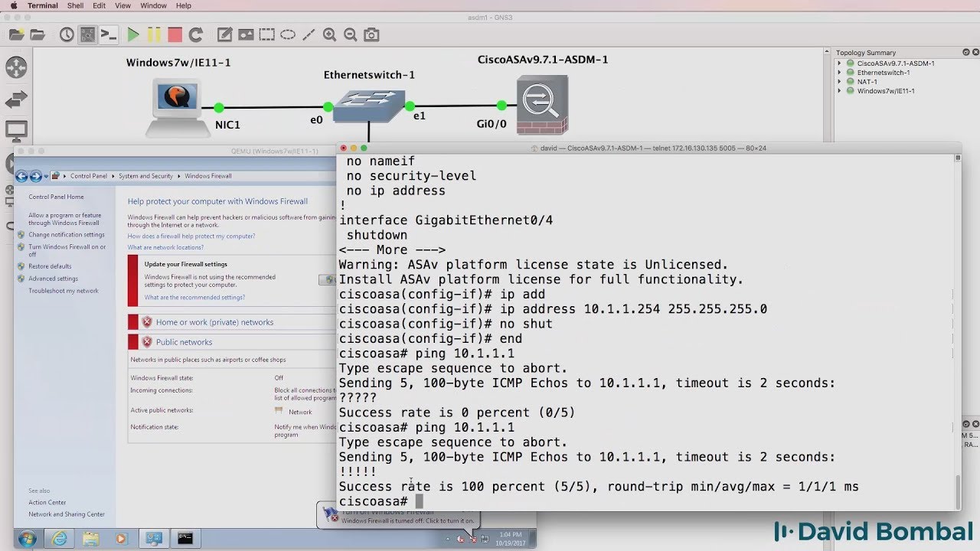
Task: Click the Windows Firewall turned off notification
Action: pyautogui.click(x=399, y=515)
